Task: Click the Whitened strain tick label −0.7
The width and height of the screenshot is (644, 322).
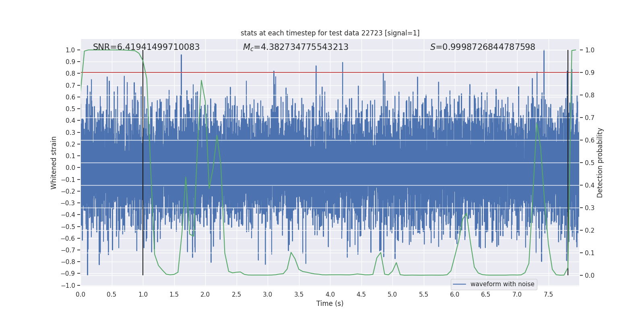Action: [68, 250]
